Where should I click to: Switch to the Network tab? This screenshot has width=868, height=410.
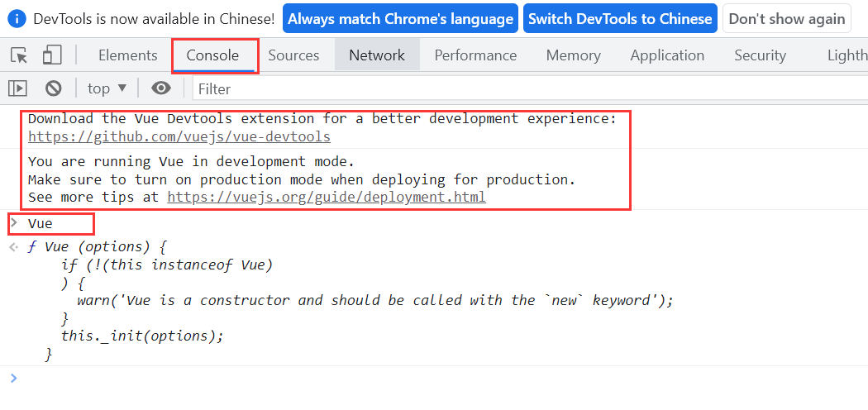(377, 55)
